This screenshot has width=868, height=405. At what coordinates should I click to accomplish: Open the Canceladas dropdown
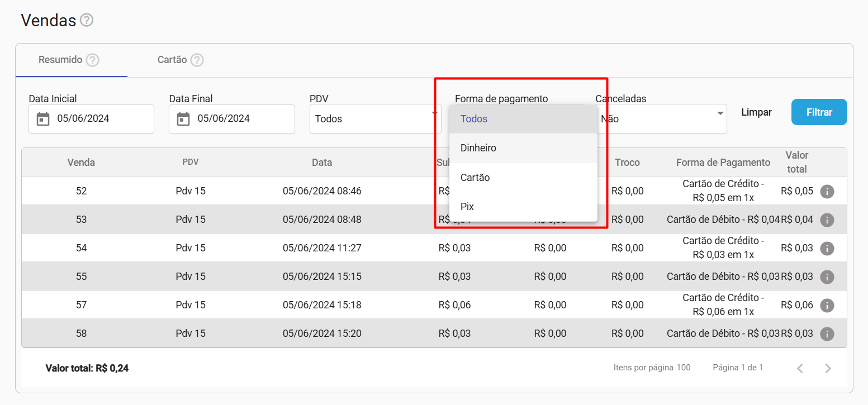(661, 119)
